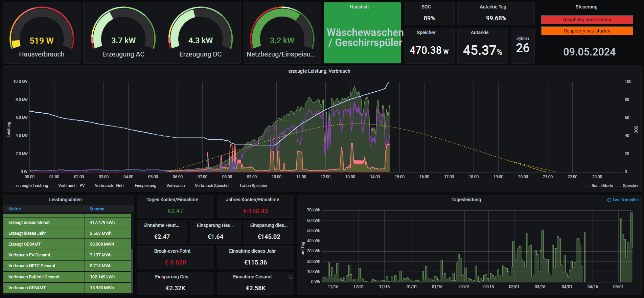Toggle the erzeugte Leistung legend series

point(32,186)
